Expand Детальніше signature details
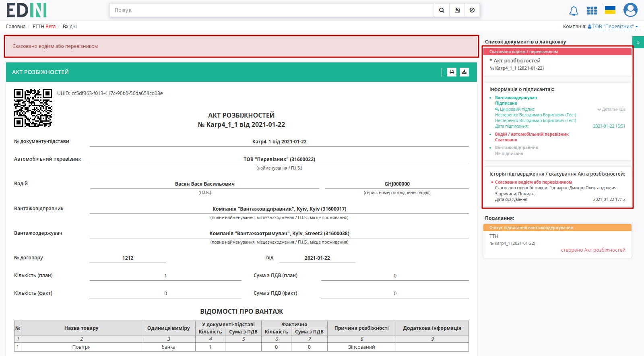The height and width of the screenshot is (356, 644). 611,110
